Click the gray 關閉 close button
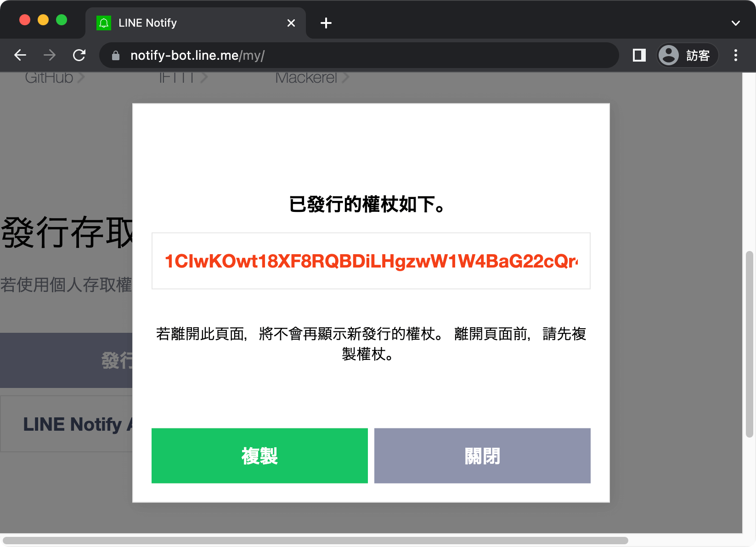 coord(482,456)
